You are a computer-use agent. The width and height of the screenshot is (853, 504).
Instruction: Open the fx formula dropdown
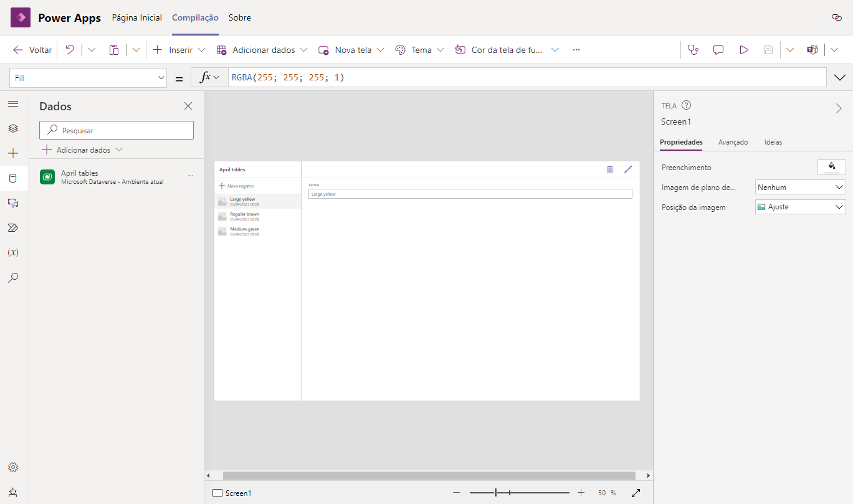pyautogui.click(x=209, y=78)
